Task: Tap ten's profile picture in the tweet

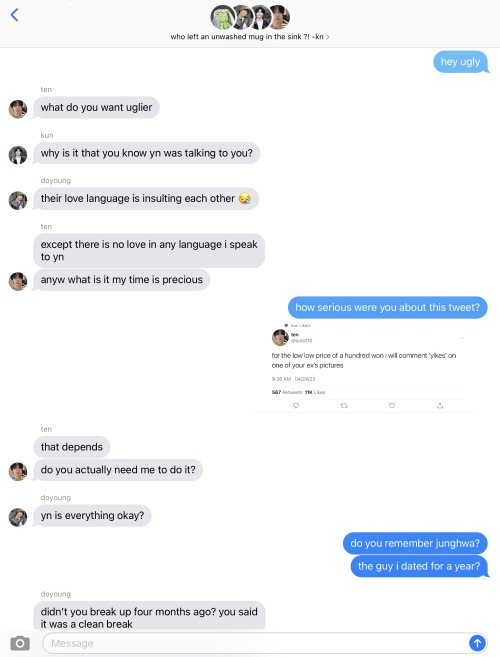Action: click(280, 337)
